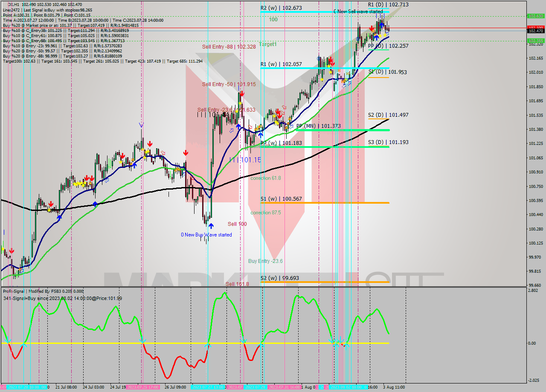Click the 'Buy %20 @ Market price' line
The image size is (546, 392).
tap(70, 25)
